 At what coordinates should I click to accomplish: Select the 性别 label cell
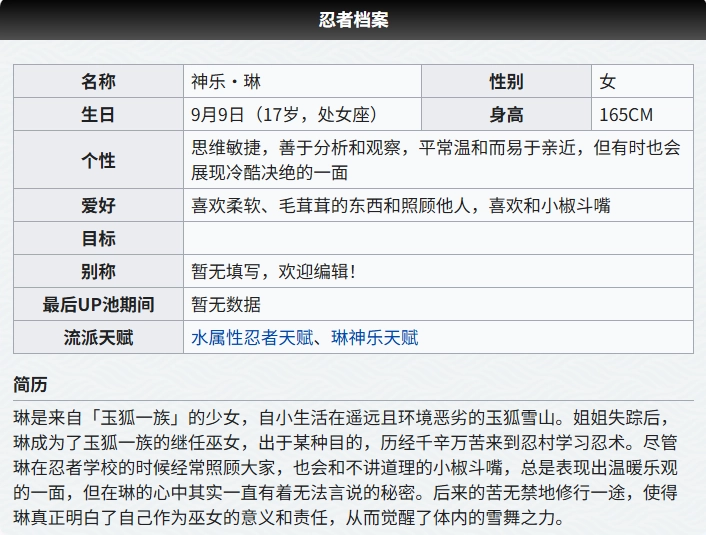click(506, 82)
